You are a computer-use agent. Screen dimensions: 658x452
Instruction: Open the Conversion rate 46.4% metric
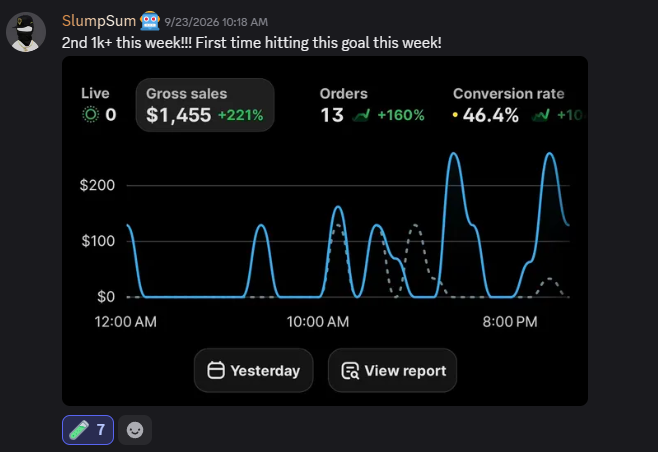coord(520,105)
